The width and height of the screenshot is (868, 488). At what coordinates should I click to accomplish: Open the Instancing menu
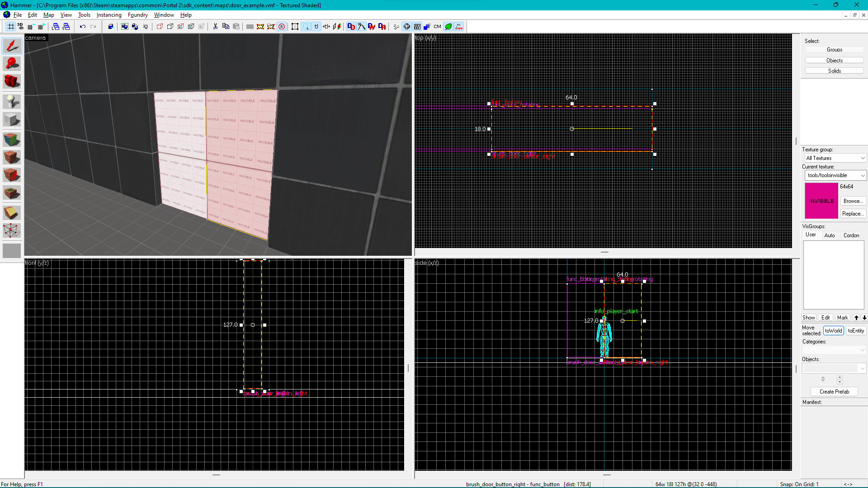pos(109,15)
